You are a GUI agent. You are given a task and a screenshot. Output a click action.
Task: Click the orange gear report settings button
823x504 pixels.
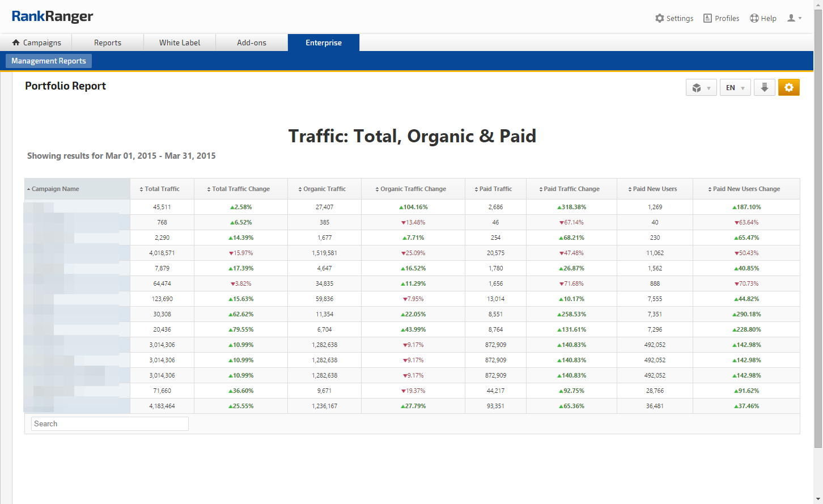click(788, 87)
